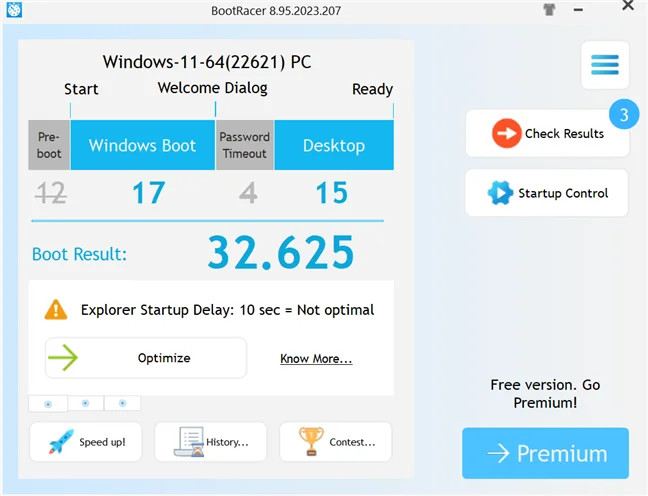Click the gold trophy Contest icon
Image resolution: width=648 pixels, height=496 pixels.
[311, 441]
